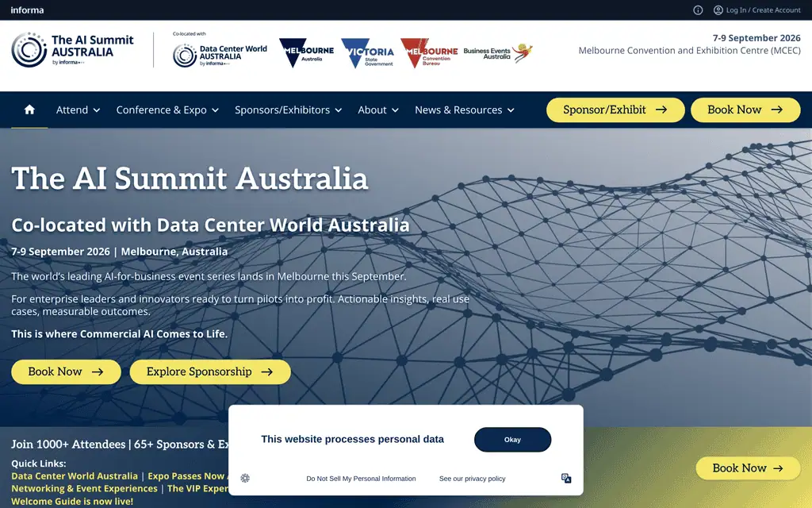812x508 pixels.
Task: Click Melbourne Convention and Exhibition Centre text
Action: [689, 50]
